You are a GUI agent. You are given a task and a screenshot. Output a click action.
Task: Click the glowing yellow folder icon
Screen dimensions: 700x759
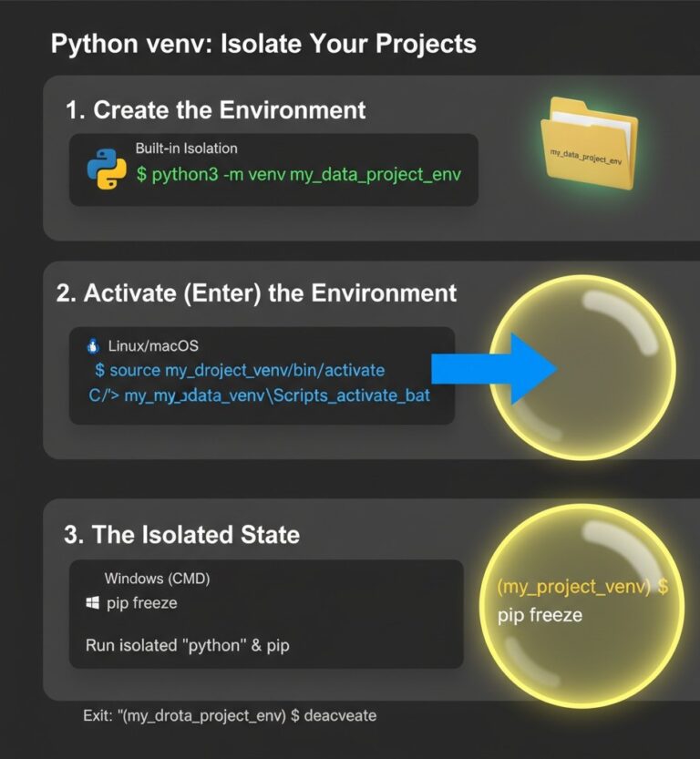point(588,146)
